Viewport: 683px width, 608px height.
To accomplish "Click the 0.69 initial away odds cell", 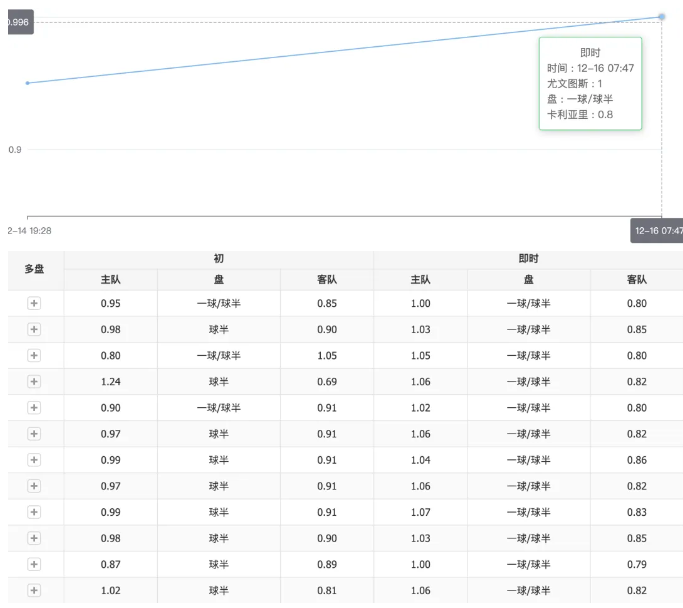I will click(x=326, y=381).
